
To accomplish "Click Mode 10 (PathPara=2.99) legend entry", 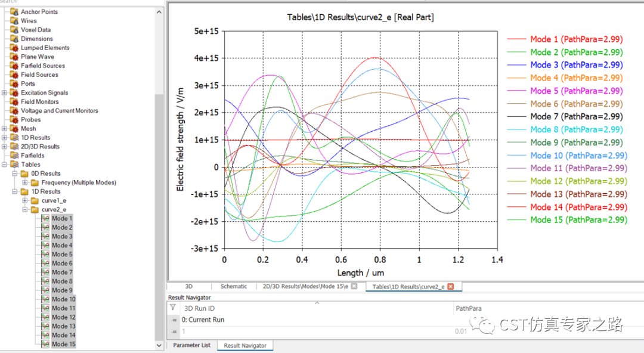I will point(578,156).
